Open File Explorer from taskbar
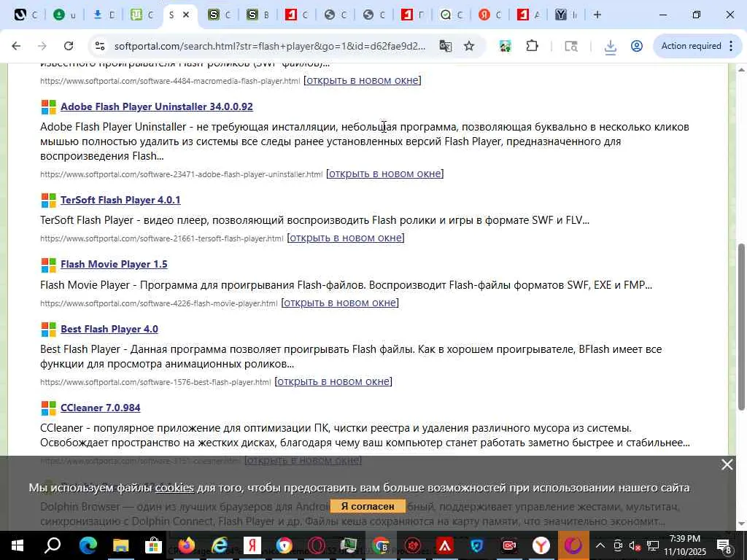747x560 pixels. tap(120, 545)
